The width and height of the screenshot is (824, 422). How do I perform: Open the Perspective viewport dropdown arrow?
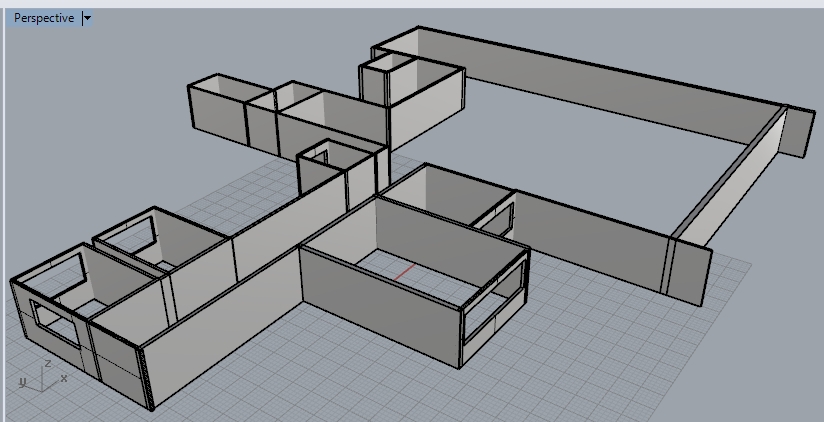[87, 18]
